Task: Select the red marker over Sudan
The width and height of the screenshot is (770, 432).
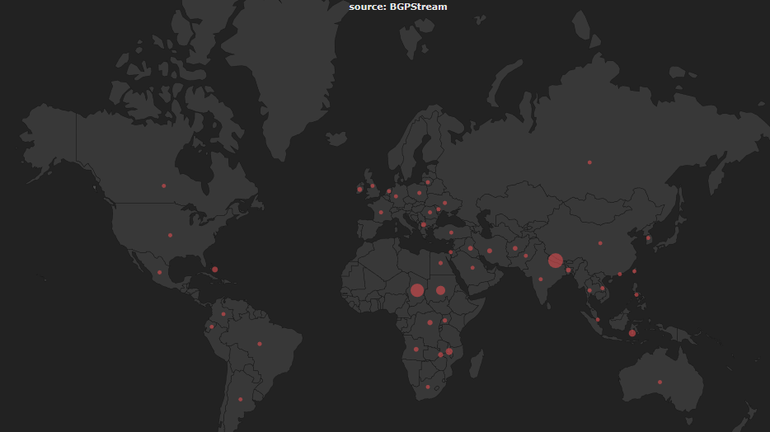Action: click(440, 291)
